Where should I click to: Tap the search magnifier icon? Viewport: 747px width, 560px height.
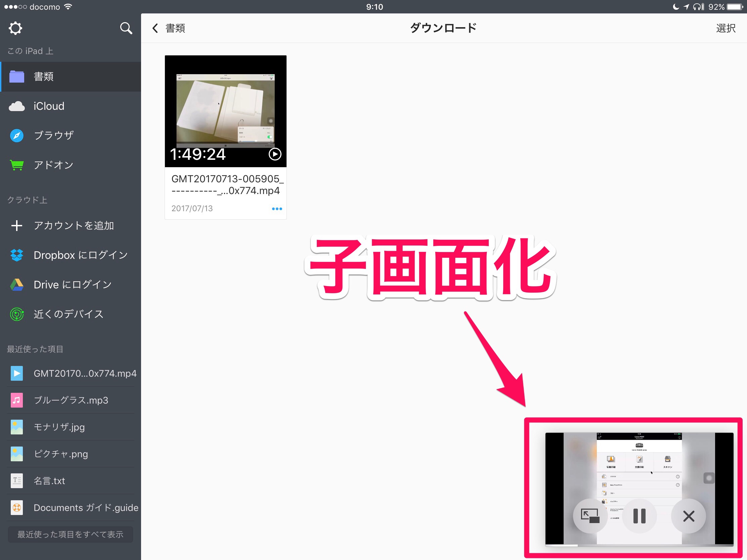(x=126, y=28)
